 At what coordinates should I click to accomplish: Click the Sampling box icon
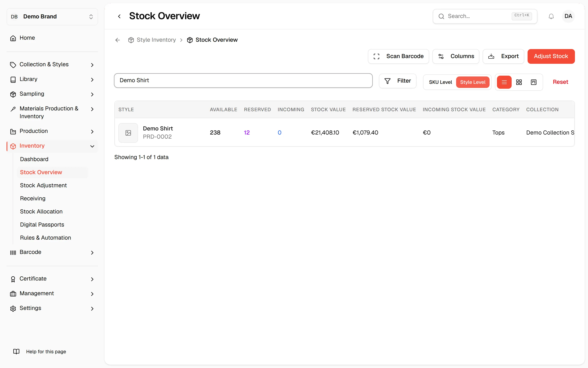point(13,94)
